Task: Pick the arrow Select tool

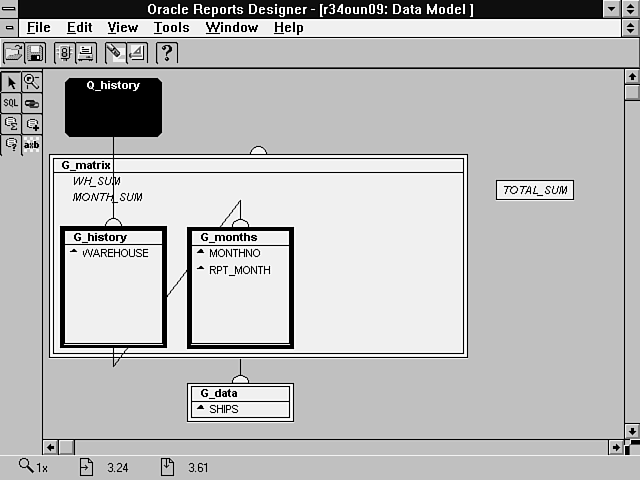Action: pos(11,83)
